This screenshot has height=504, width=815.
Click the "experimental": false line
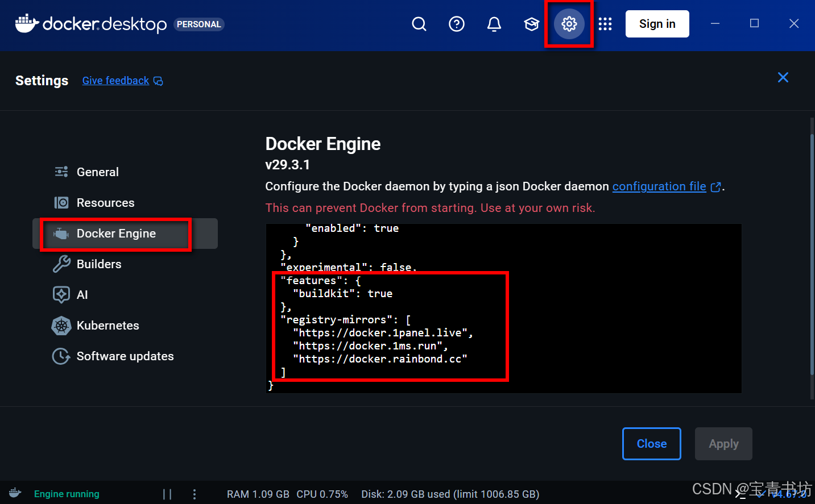tap(349, 267)
